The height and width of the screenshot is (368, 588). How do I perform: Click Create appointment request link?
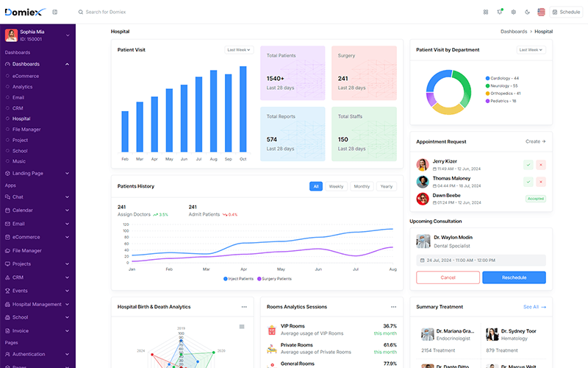click(x=536, y=141)
